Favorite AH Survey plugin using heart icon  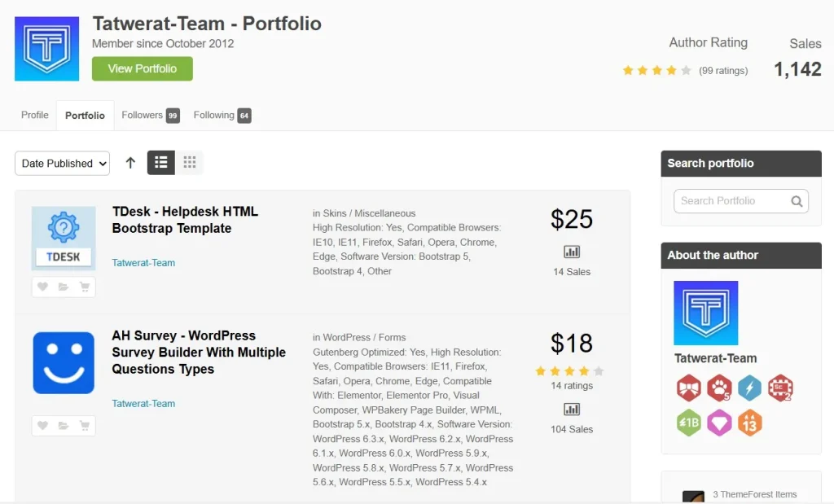coord(42,426)
